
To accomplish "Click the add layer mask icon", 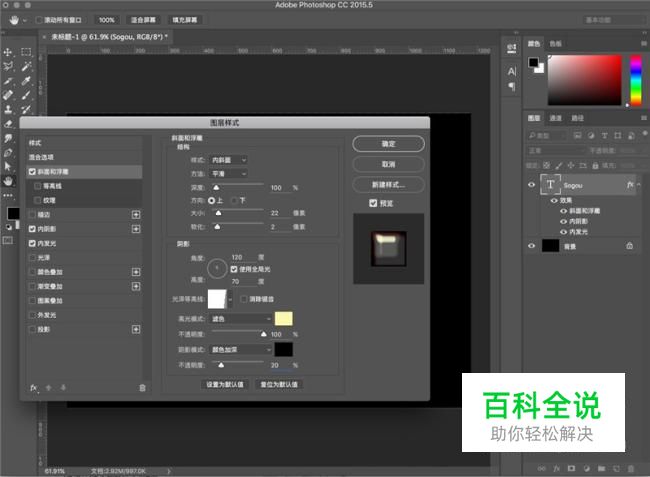I will [x=571, y=469].
